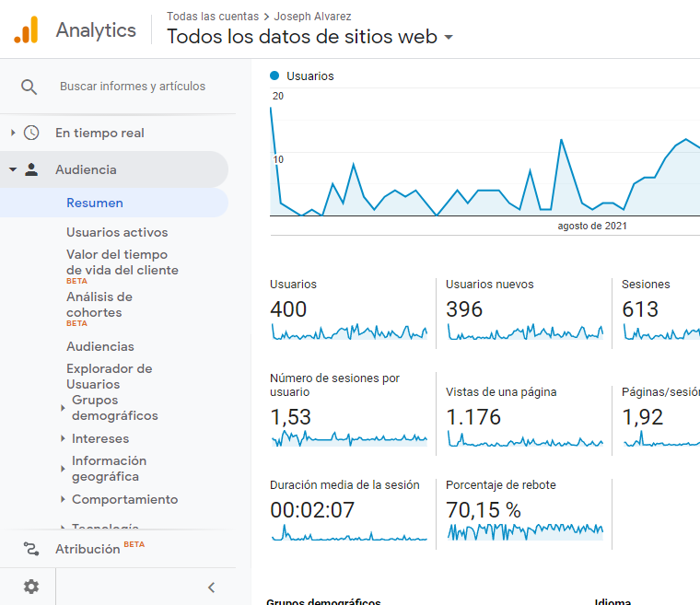
Task: Open Valor del tiempo de vida del cliente
Action: [x=122, y=262]
